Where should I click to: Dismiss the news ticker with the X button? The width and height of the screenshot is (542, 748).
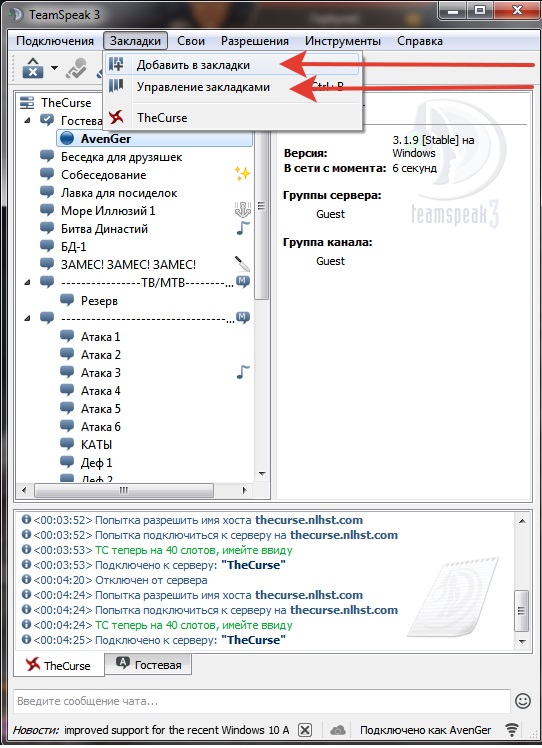point(305,730)
